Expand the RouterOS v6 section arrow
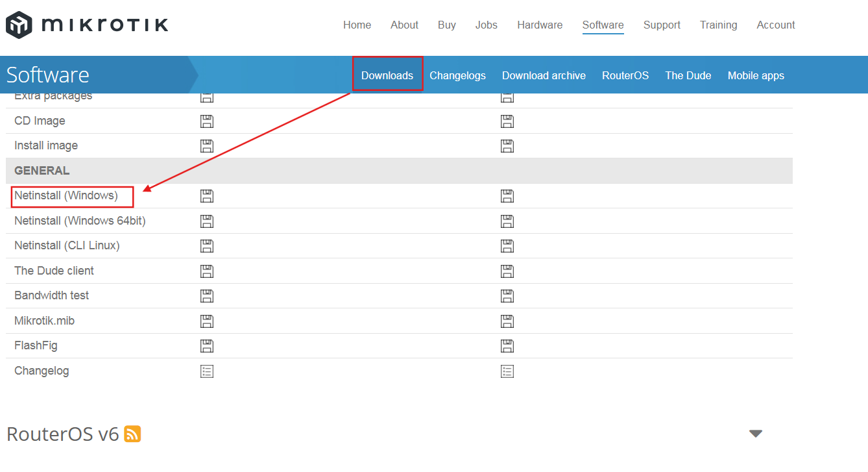This screenshot has height=472, width=868. click(x=756, y=434)
